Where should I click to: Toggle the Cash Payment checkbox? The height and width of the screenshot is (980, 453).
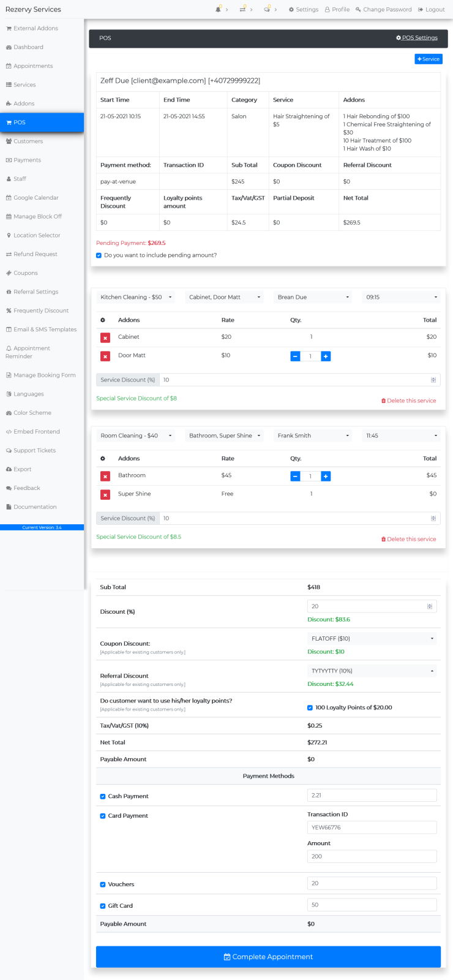[103, 796]
